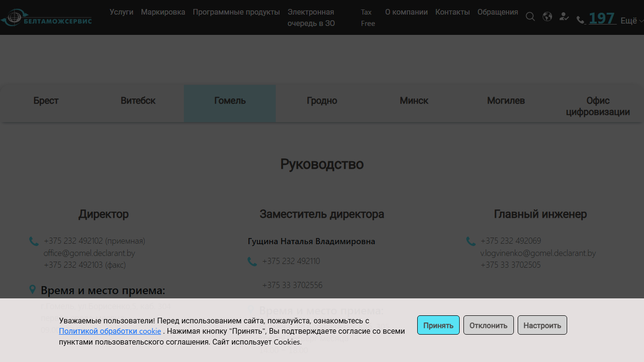The image size is (644, 362).
Task: Click phone icon under Главный инженер
Action: 471,241
